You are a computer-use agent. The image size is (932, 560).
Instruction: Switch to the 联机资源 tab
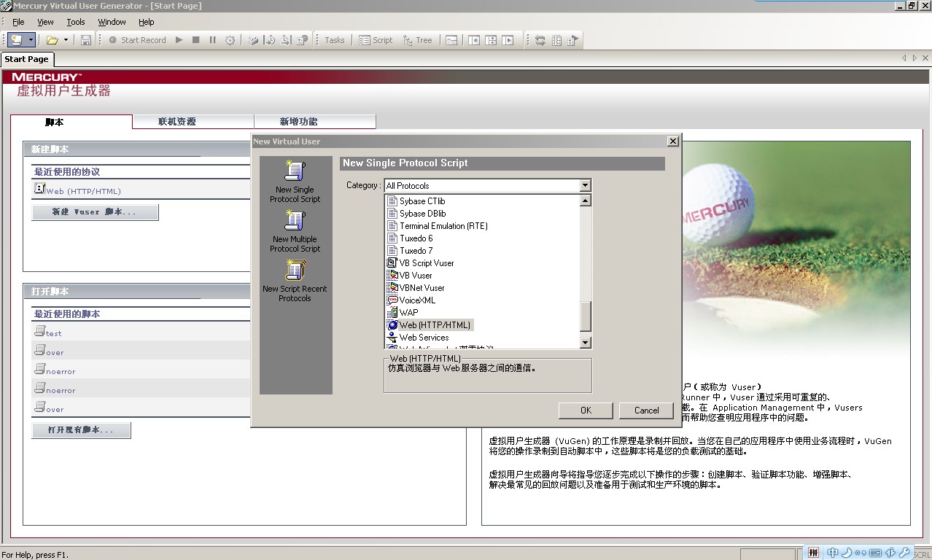tap(193, 122)
